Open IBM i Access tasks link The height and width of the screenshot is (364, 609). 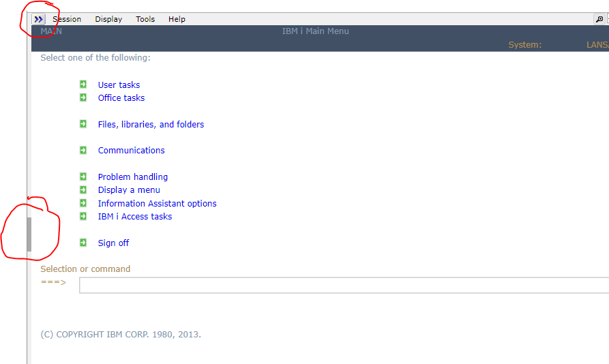(x=135, y=217)
